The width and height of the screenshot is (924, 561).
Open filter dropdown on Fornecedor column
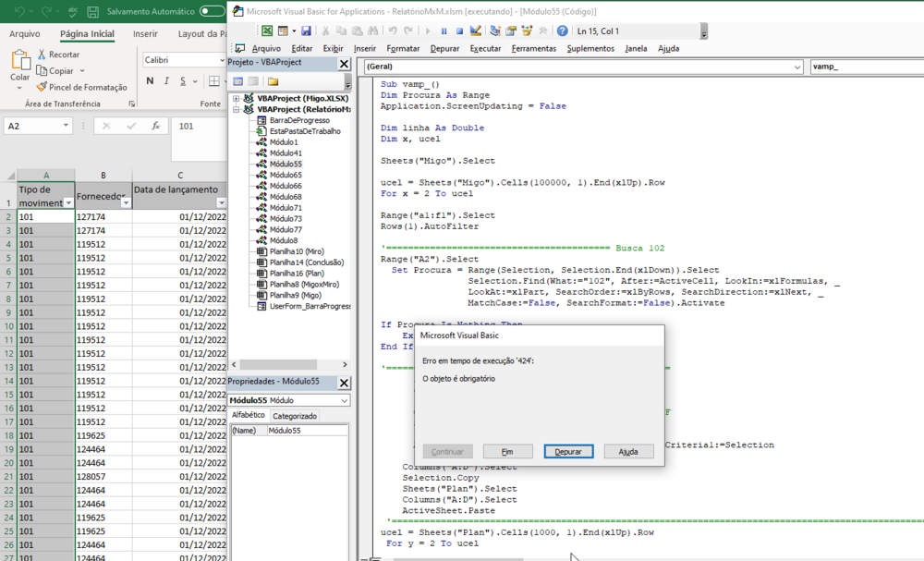pyautogui.click(x=124, y=202)
